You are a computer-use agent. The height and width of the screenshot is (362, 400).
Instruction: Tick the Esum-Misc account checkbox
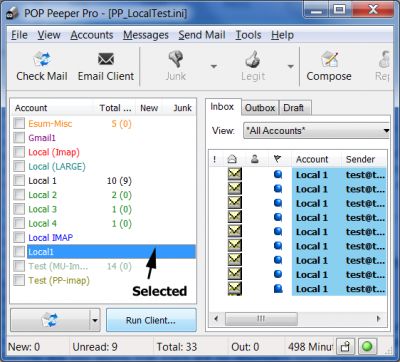click(x=19, y=123)
